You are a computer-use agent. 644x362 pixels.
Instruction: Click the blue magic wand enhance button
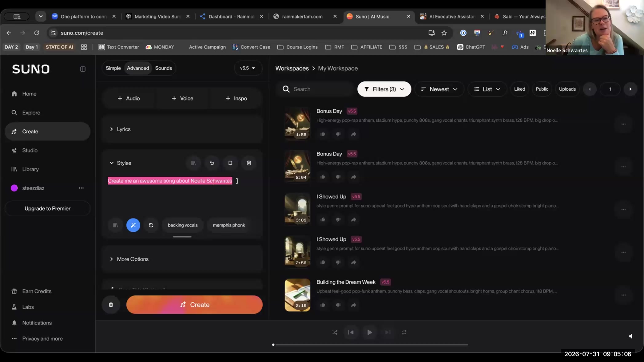[133, 225]
